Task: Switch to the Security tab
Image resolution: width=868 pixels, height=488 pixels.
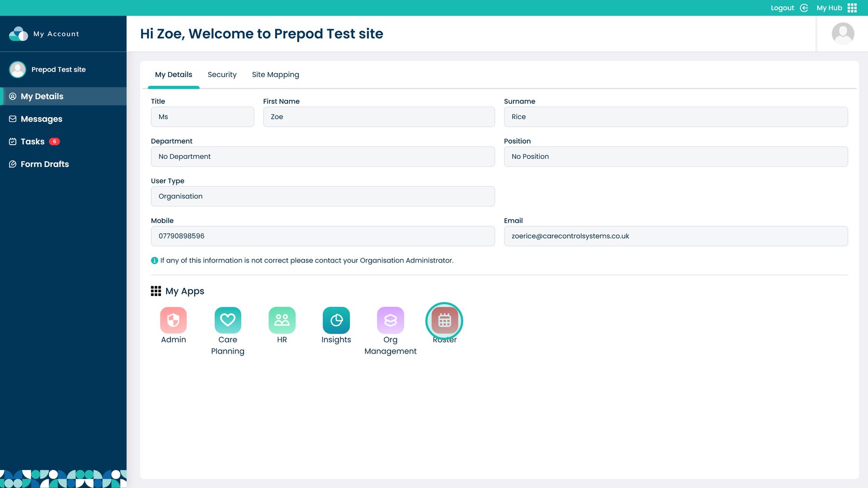Action: tap(222, 75)
